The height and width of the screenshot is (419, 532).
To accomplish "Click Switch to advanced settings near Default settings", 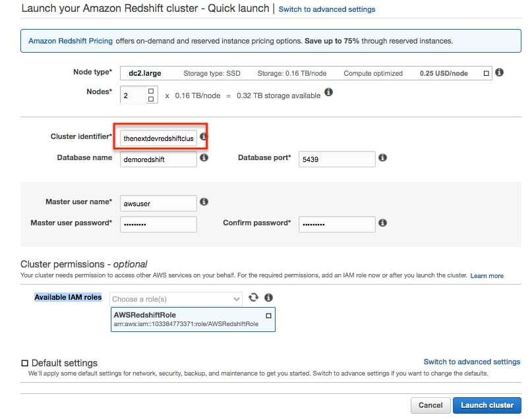I will point(471,362).
